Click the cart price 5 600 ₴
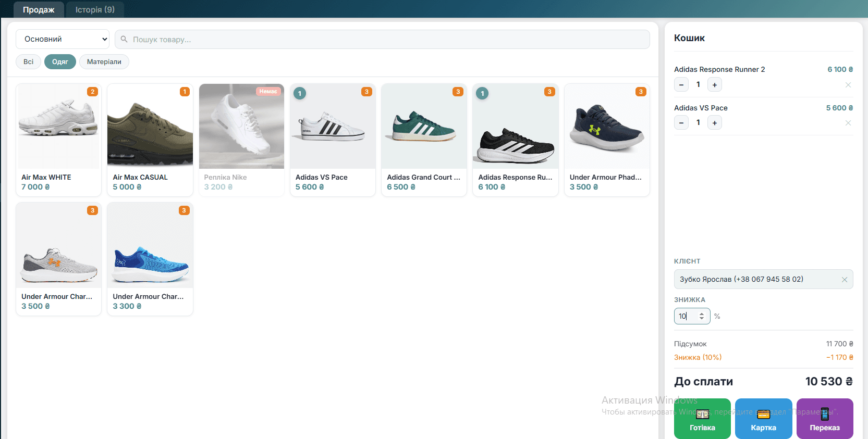This screenshot has height=439, width=868. click(x=839, y=108)
